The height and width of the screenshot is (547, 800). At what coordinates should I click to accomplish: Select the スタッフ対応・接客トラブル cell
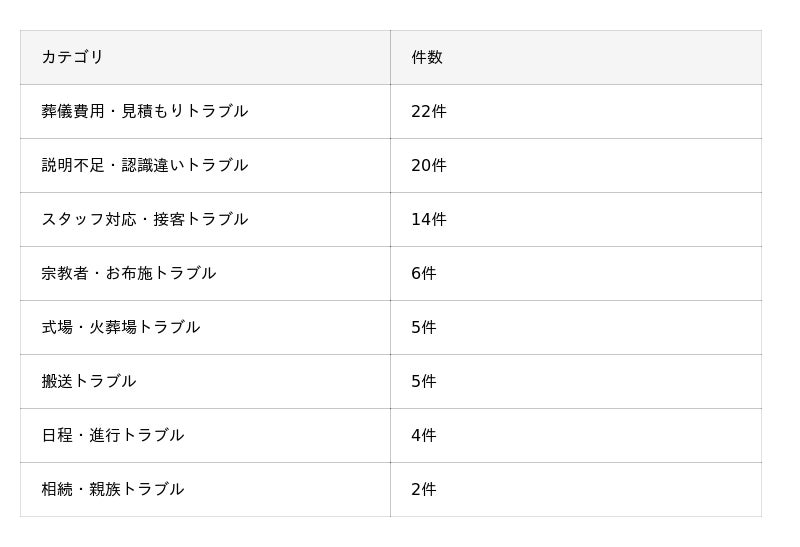click(144, 219)
